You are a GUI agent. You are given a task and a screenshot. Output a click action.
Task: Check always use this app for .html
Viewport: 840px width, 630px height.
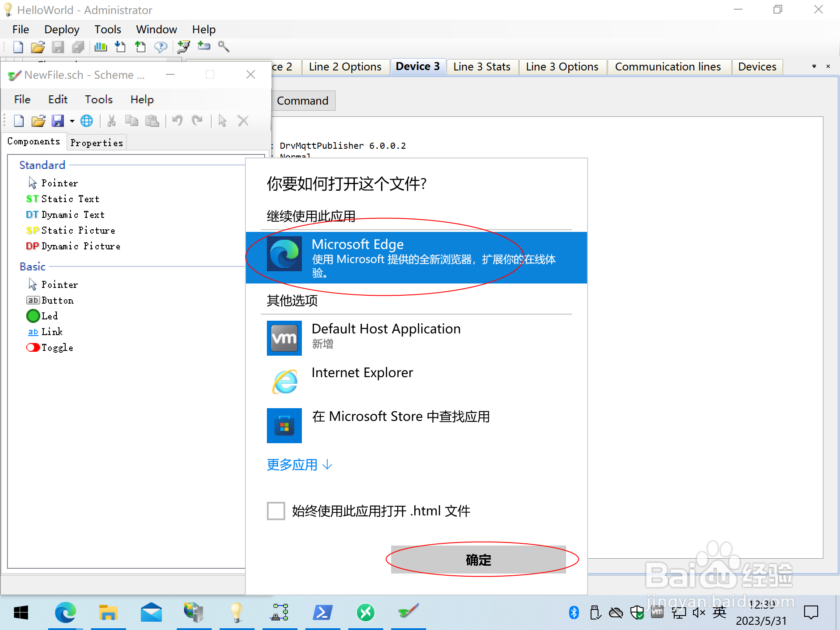click(x=276, y=511)
